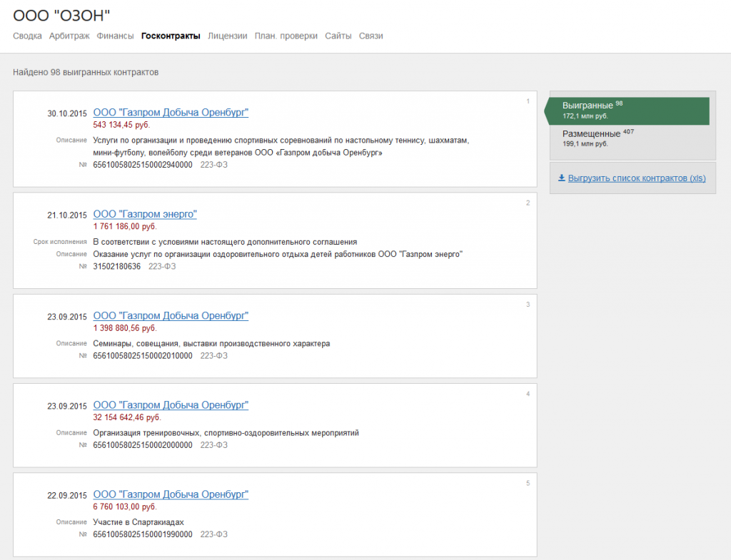Click the ООО "ОЗОН" page heading
This screenshot has height=560, width=731.
tap(61, 16)
